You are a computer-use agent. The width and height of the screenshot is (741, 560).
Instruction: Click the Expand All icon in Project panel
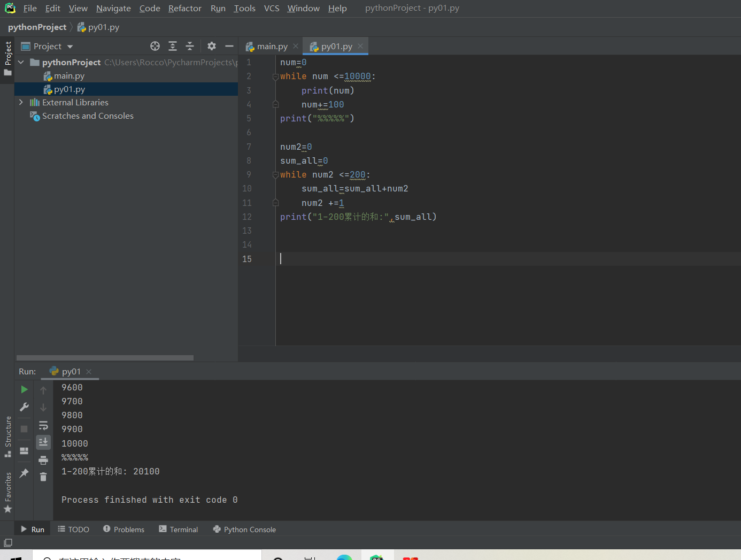[173, 46]
